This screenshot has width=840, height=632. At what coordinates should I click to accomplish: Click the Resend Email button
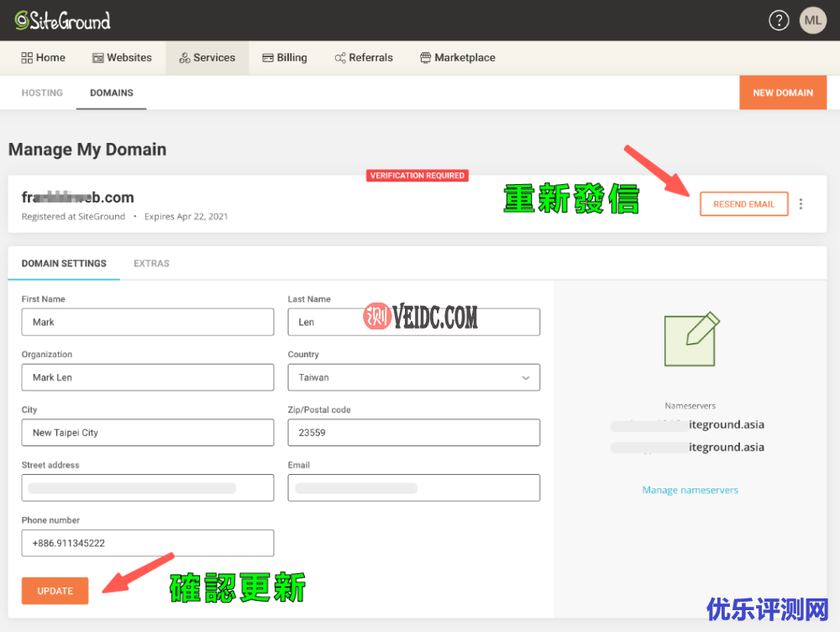(x=743, y=203)
